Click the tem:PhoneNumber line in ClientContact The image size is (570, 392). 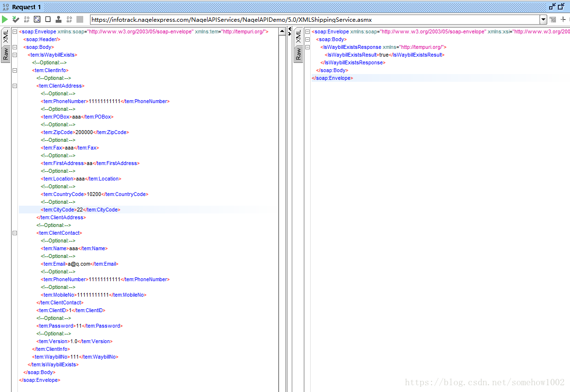[x=105, y=279]
